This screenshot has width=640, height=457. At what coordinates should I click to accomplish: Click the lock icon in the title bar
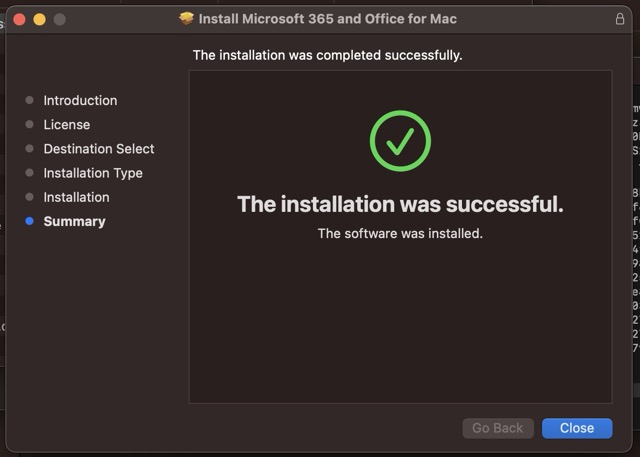[x=620, y=19]
